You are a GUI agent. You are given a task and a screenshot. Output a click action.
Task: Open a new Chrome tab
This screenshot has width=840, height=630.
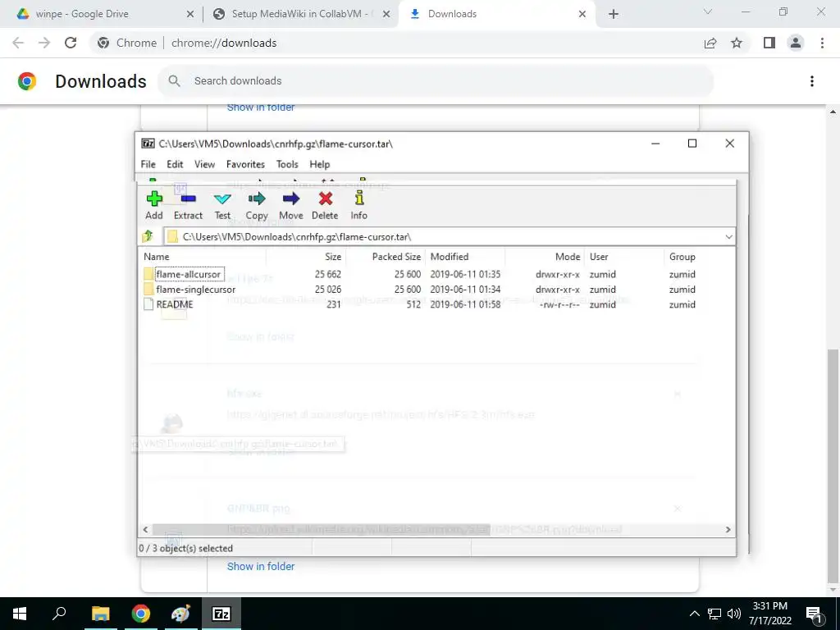tap(614, 15)
